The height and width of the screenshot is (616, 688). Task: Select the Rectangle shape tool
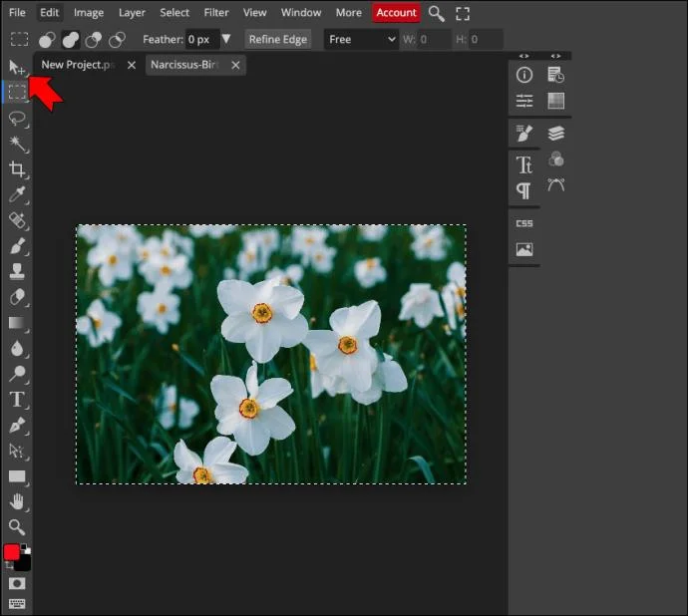pos(17,476)
